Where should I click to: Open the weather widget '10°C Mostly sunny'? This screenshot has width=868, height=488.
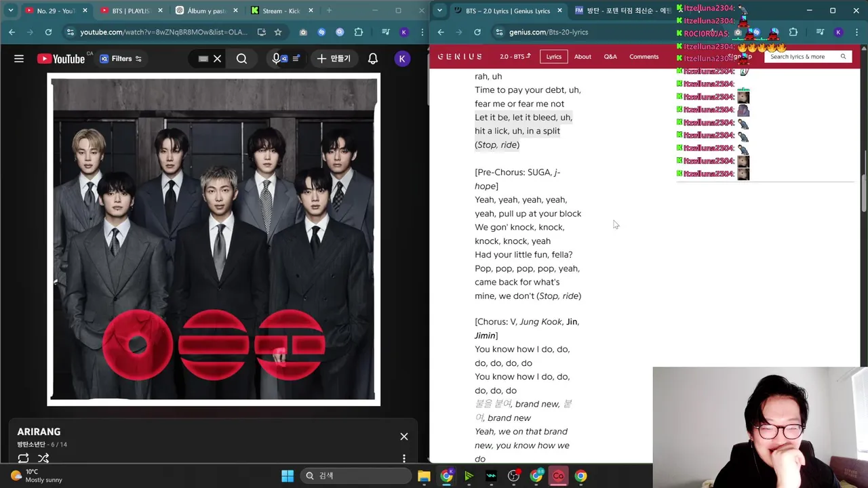(37, 476)
